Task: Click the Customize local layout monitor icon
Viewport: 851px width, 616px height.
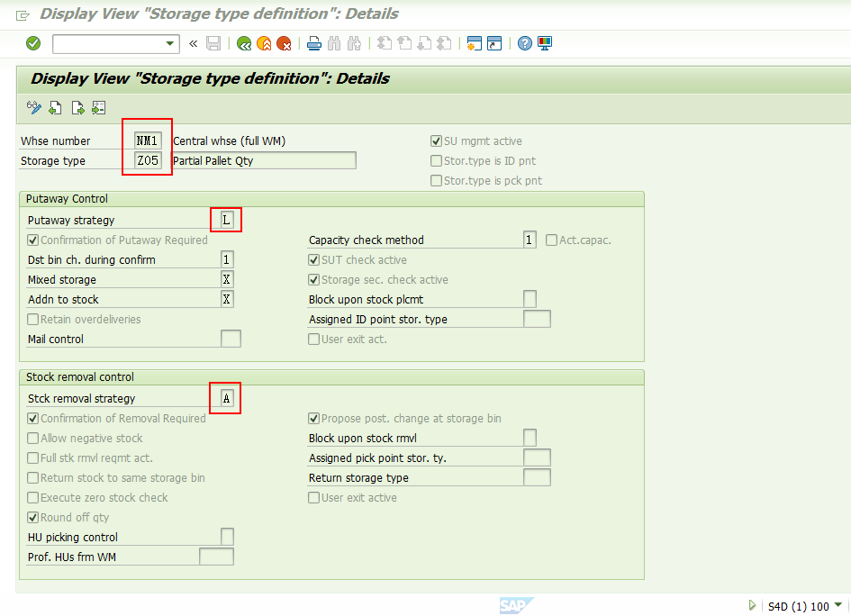Action: click(x=545, y=43)
